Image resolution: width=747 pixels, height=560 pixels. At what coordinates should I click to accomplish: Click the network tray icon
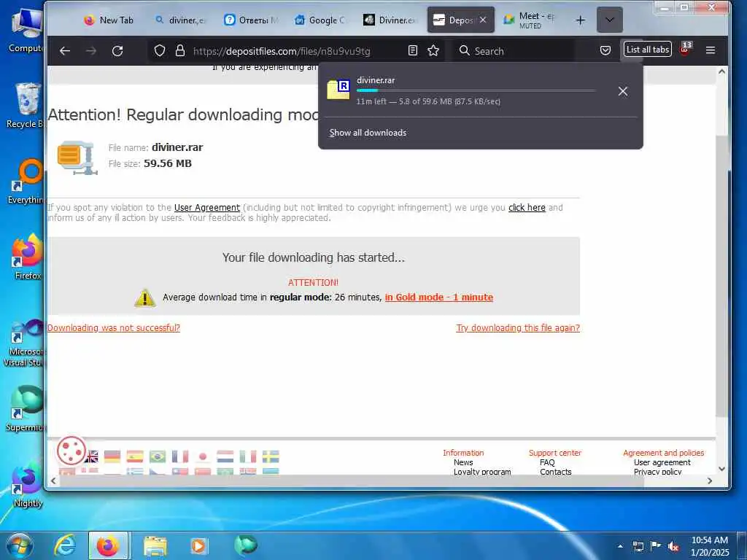pos(638,547)
